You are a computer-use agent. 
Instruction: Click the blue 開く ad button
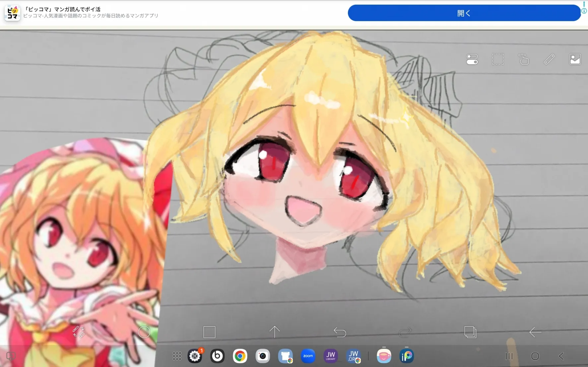click(x=464, y=13)
